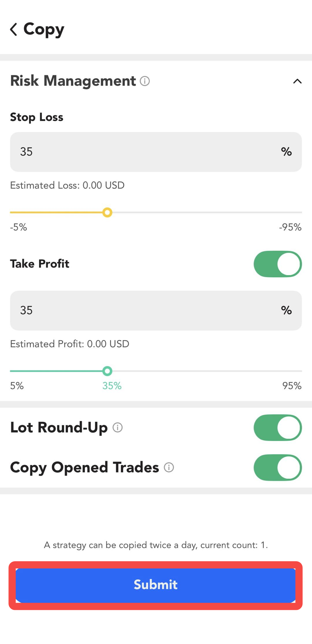Screen dimensions: 312x644
Task: Disable the Take Profit toggle
Action: click(278, 264)
